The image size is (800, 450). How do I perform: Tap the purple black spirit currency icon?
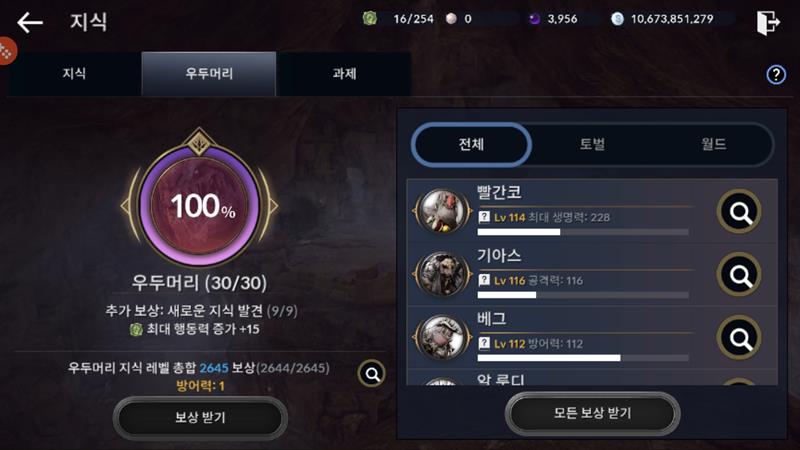534,19
